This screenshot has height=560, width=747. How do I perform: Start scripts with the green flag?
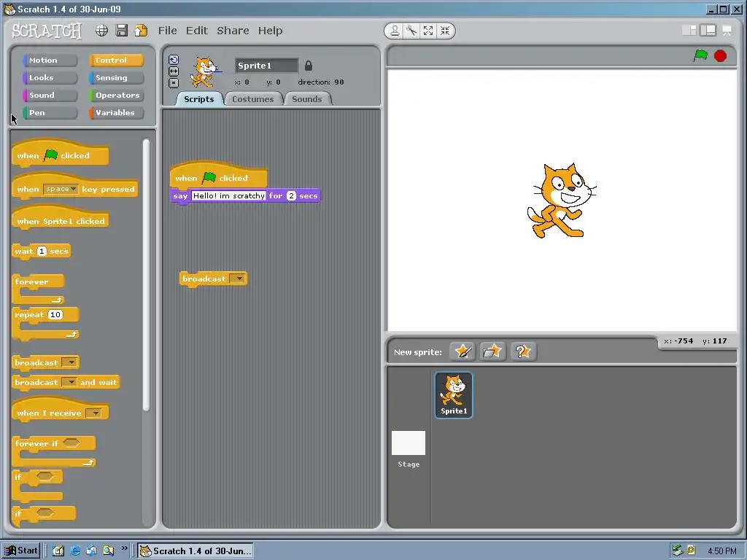(700, 55)
